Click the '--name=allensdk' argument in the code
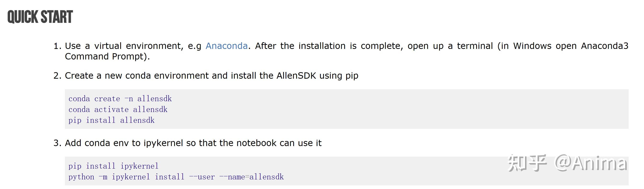 251,177
